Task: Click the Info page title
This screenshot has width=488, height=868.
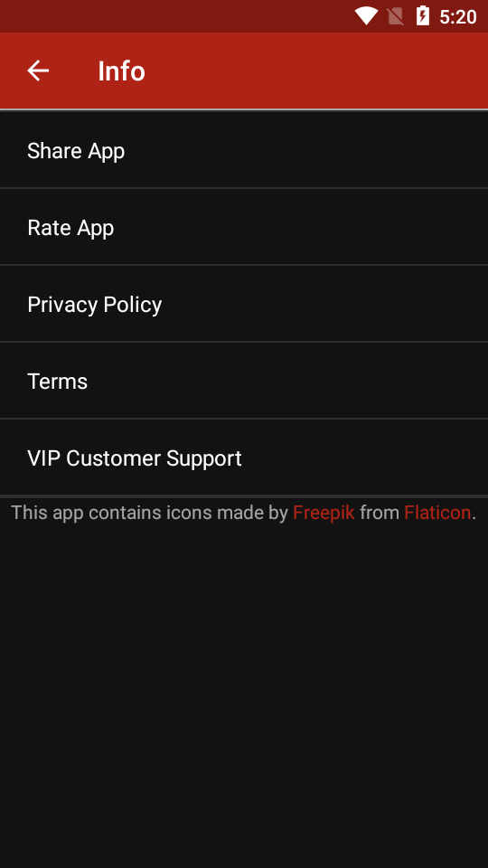Action: point(122,71)
